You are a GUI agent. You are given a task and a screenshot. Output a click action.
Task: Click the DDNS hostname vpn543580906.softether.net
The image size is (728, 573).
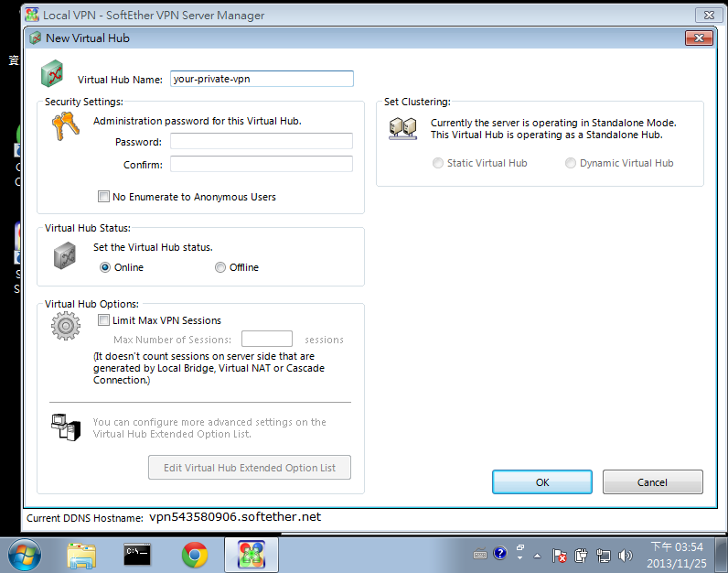pyautogui.click(x=235, y=517)
